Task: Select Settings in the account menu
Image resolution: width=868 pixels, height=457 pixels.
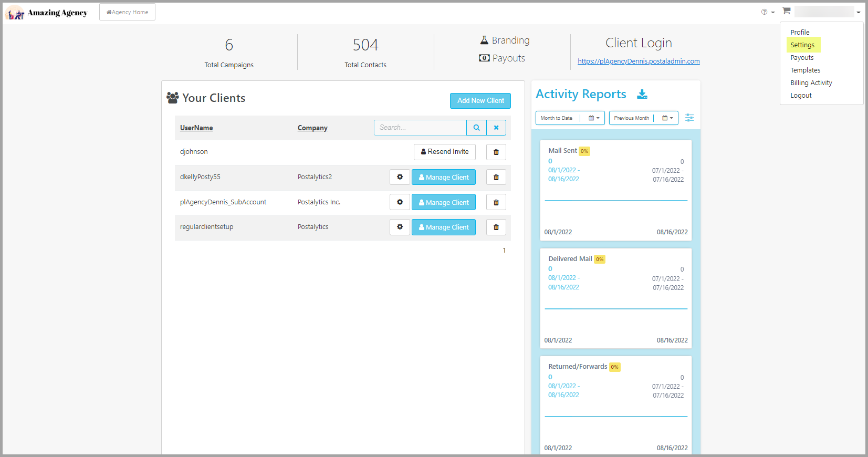Action: [802, 45]
